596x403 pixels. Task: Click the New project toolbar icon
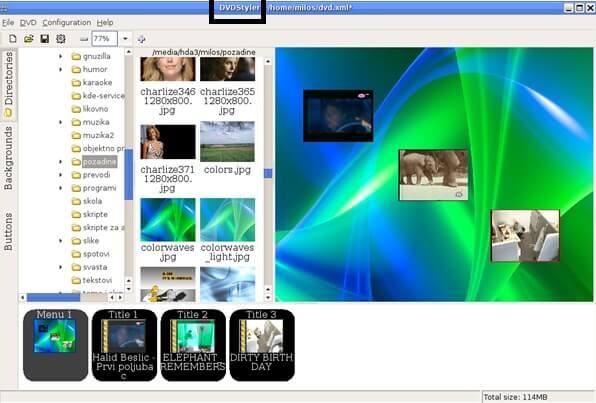click(x=13, y=39)
